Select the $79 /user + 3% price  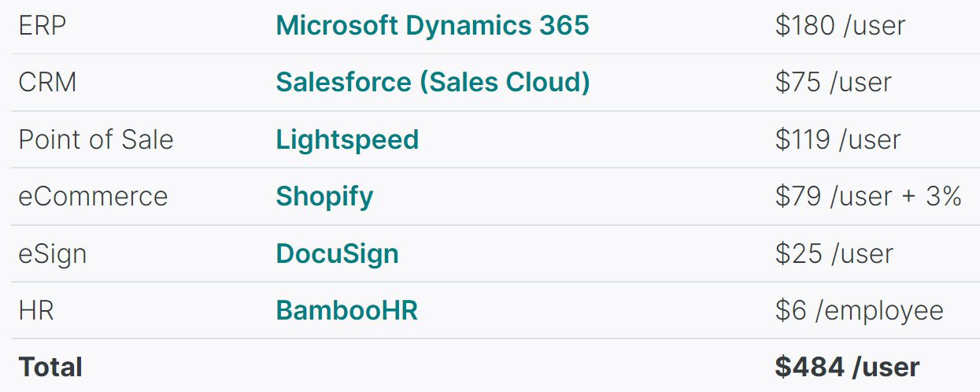868,196
